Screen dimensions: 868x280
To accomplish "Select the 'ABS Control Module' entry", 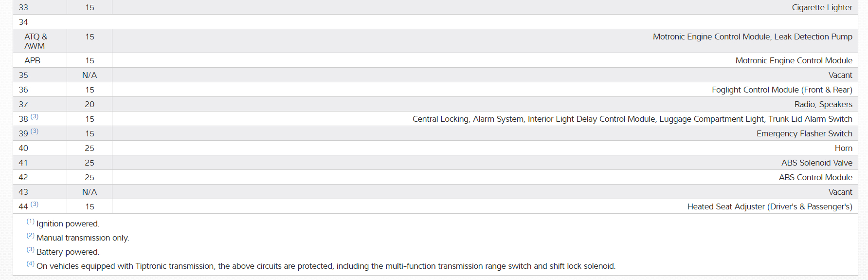I will (x=815, y=177).
